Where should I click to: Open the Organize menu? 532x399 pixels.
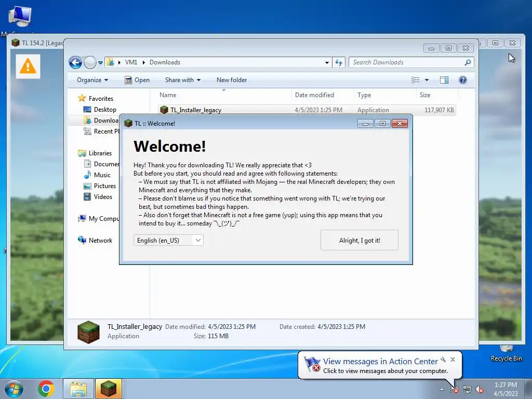(92, 80)
